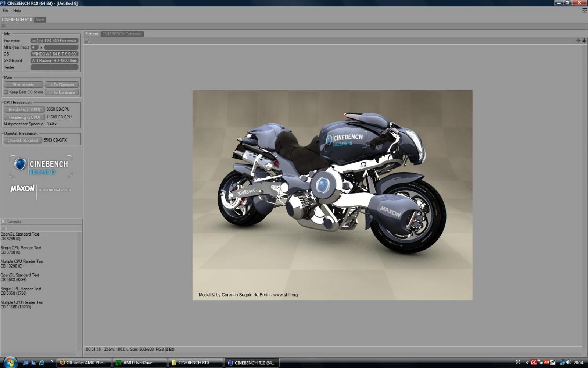Click 'CB 3358 (3798)' console line
The image size is (588, 368).
[x=14, y=293]
